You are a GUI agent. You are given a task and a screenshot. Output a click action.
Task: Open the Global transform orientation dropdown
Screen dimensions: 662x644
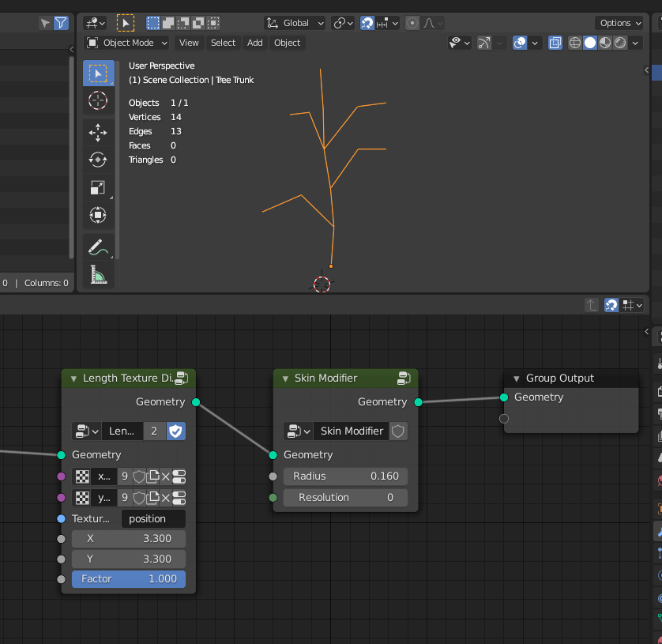pos(295,23)
